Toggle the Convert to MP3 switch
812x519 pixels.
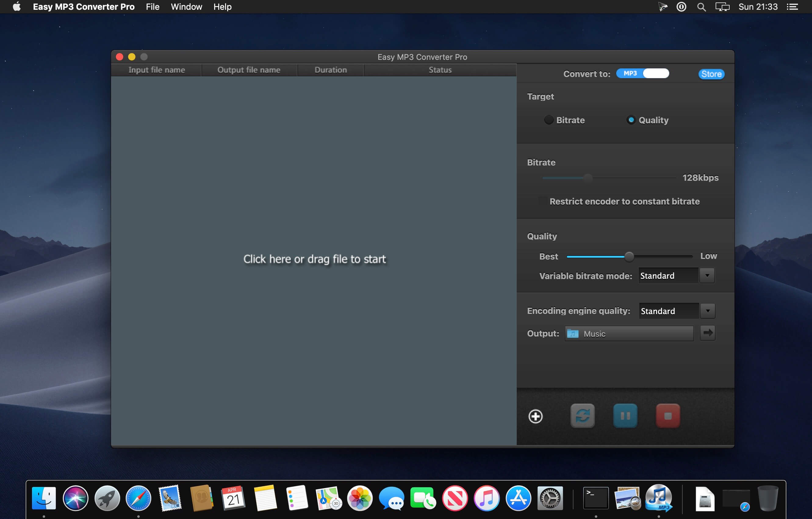[x=642, y=74]
